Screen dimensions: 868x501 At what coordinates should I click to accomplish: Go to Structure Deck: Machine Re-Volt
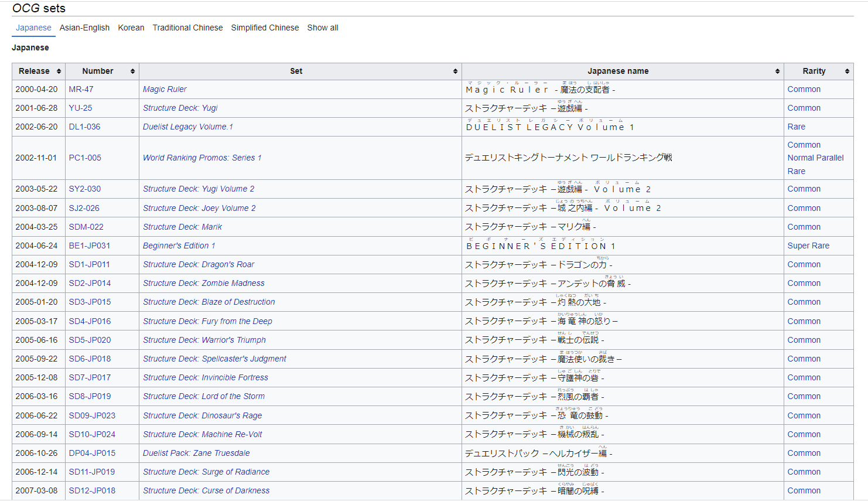pos(203,434)
